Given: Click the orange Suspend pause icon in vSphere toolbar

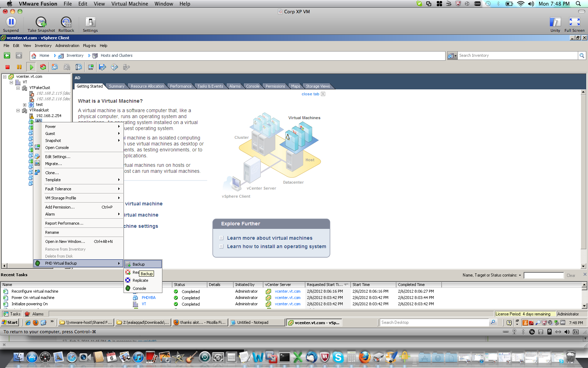Looking at the screenshot, I should coord(19,67).
